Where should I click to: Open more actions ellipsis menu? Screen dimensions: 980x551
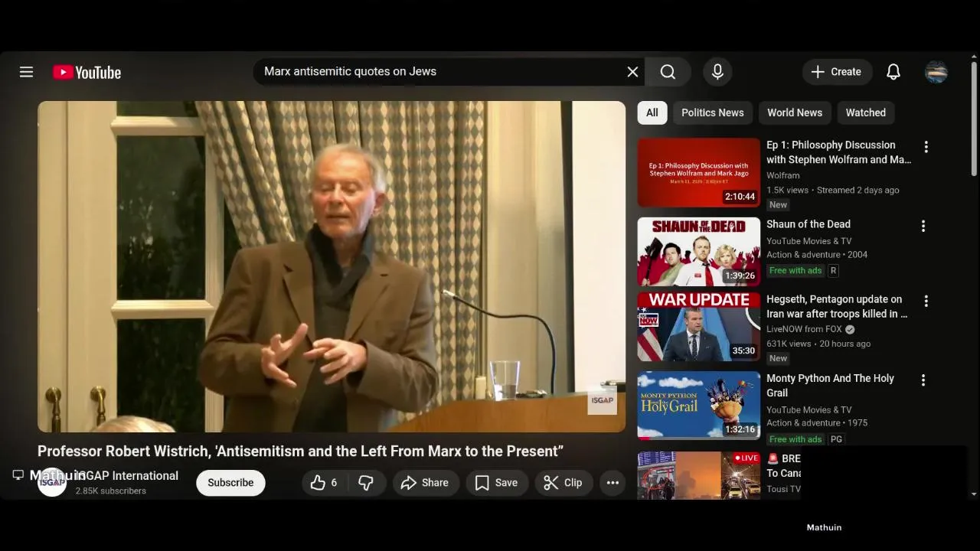612,483
